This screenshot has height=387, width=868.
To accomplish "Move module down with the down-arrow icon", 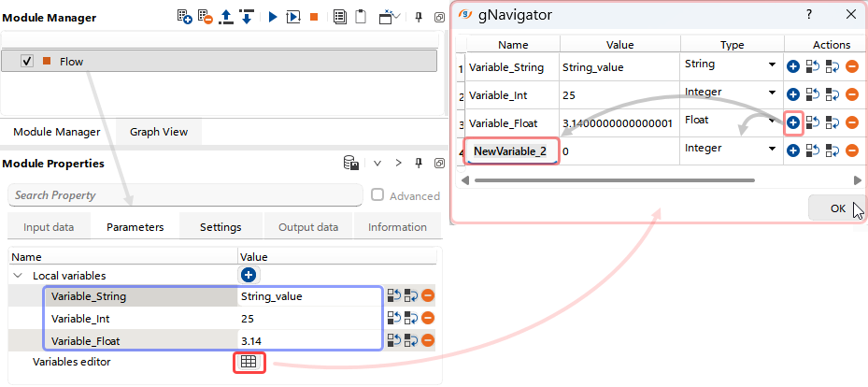I will 247,17.
